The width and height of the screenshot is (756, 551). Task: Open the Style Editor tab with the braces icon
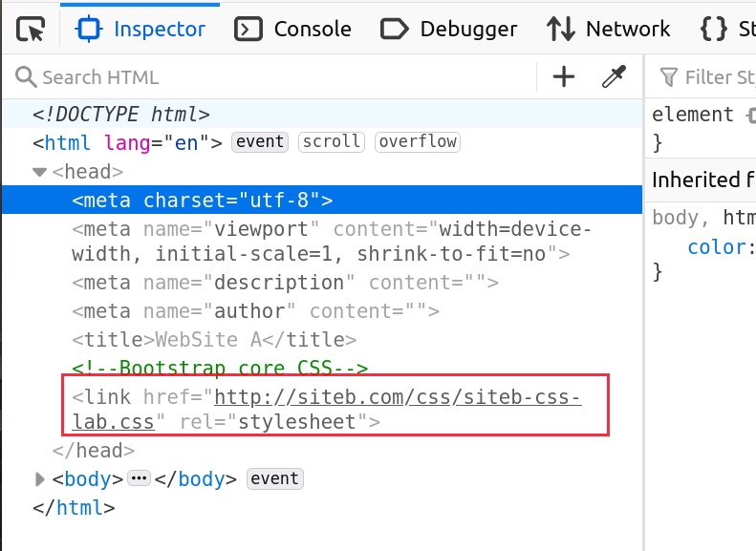pyautogui.click(x=726, y=29)
